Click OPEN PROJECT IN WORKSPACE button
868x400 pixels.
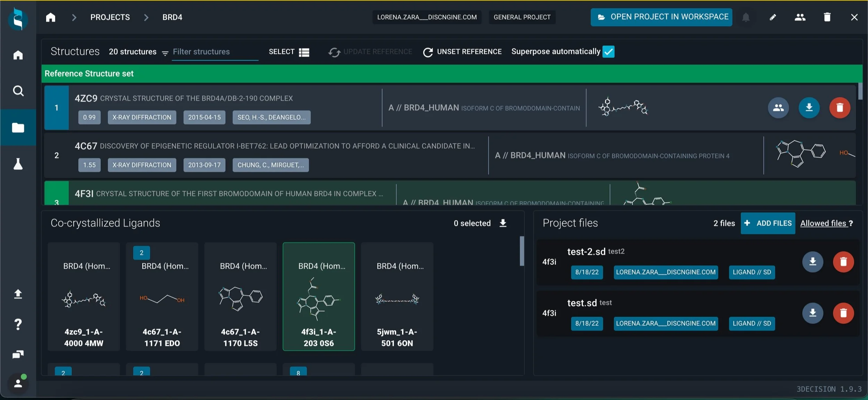[x=661, y=17]
